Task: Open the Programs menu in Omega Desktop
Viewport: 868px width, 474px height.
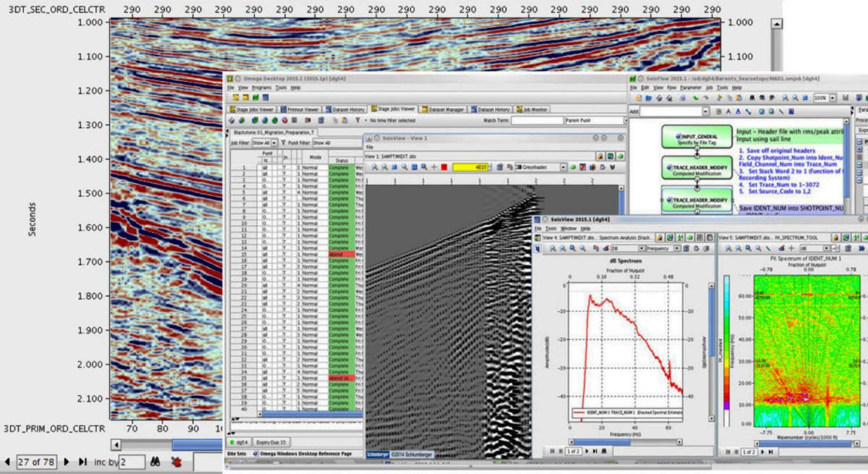Action: (x=261, y=87)
